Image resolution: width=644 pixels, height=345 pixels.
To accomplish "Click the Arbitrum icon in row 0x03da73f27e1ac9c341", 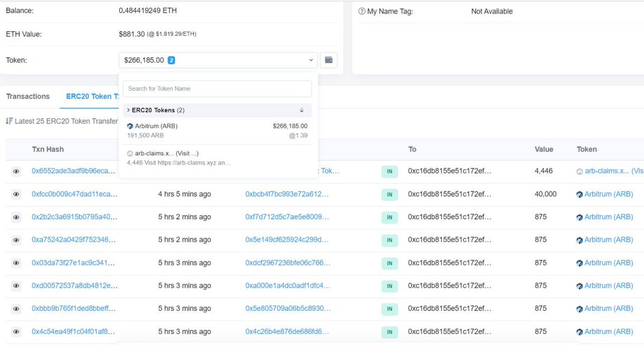I will (580, 263).
